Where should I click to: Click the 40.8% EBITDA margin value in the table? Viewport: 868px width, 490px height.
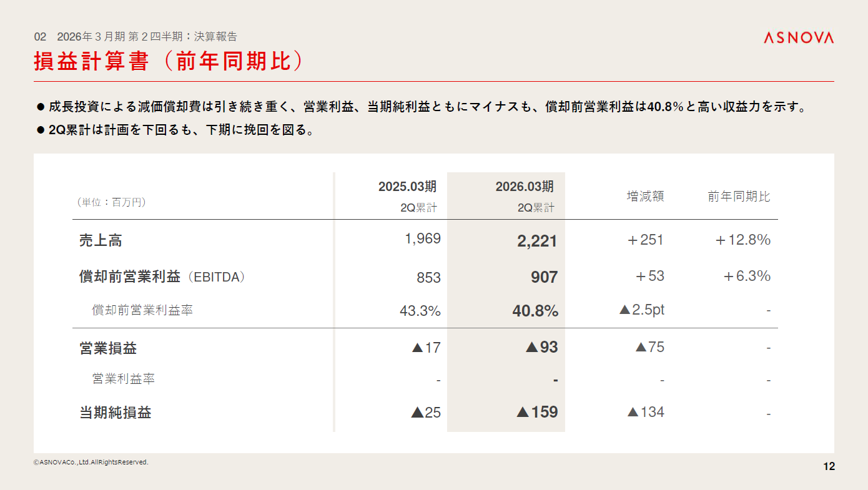pos(535,311)
